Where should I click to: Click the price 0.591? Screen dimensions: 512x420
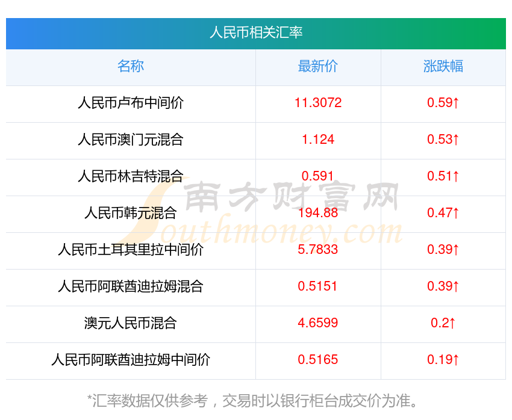(x=317, y=176)
